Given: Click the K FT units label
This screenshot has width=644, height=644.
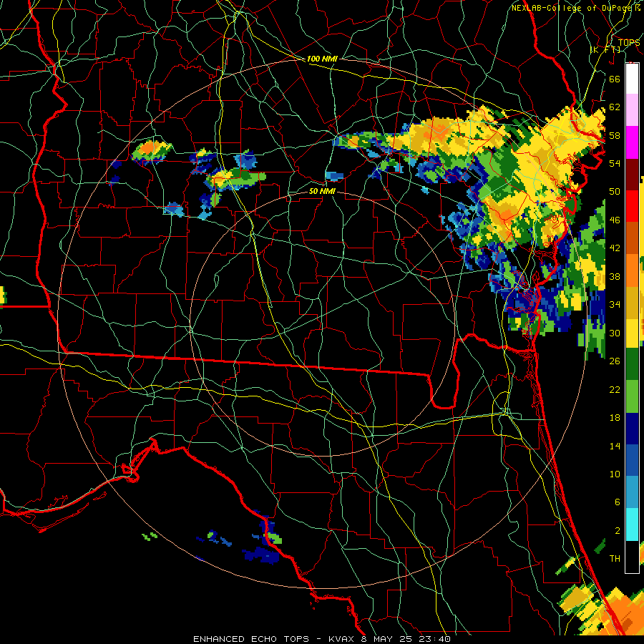Looking at the screenshot, I should point(605,49).
